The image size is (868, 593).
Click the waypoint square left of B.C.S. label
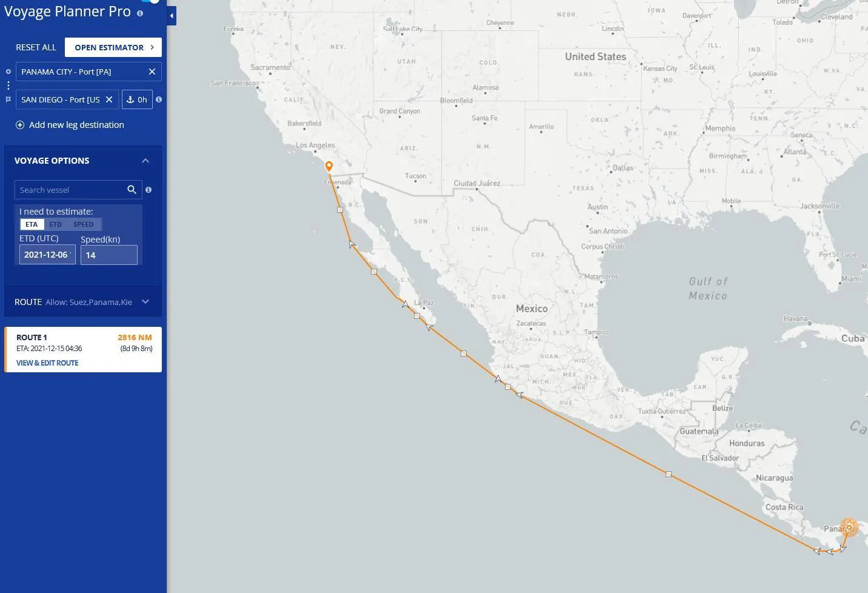(x=374, y=272)
